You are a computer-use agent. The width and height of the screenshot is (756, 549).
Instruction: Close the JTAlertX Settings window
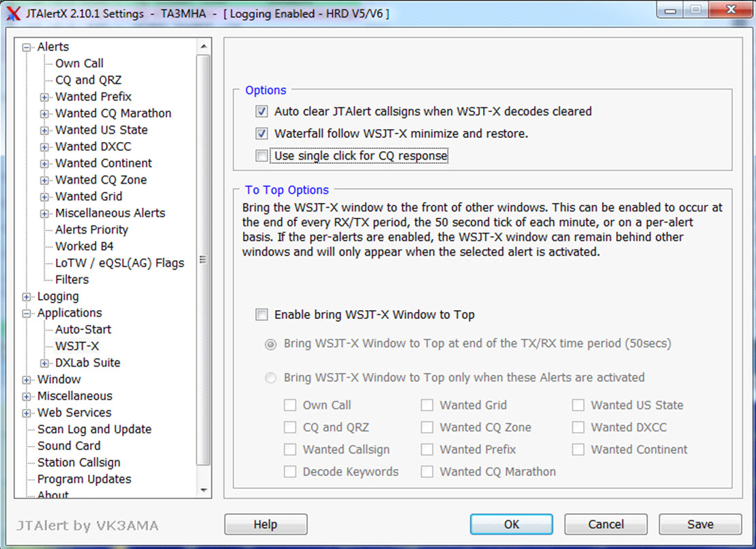pyautogui.click(x=731, y=10)
